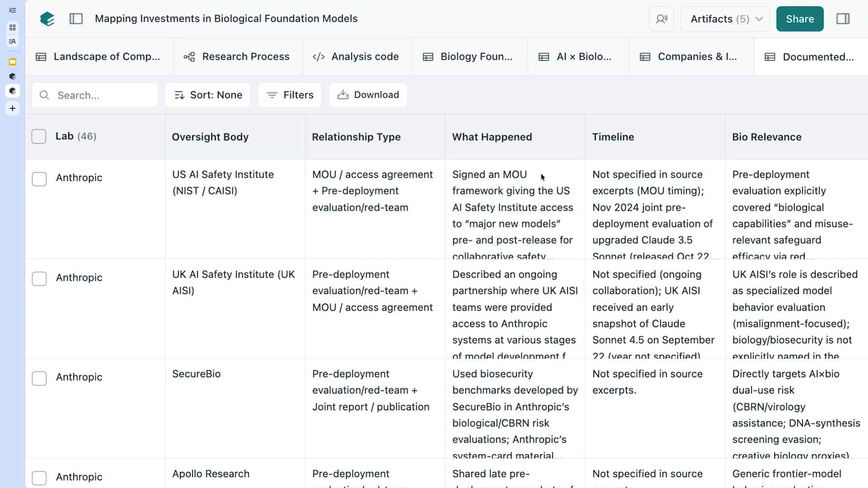This screenshot has height=488, width=868.
Task: Toggle the right side panel icon
Action: pyautogui.click(x=843, y=19)
